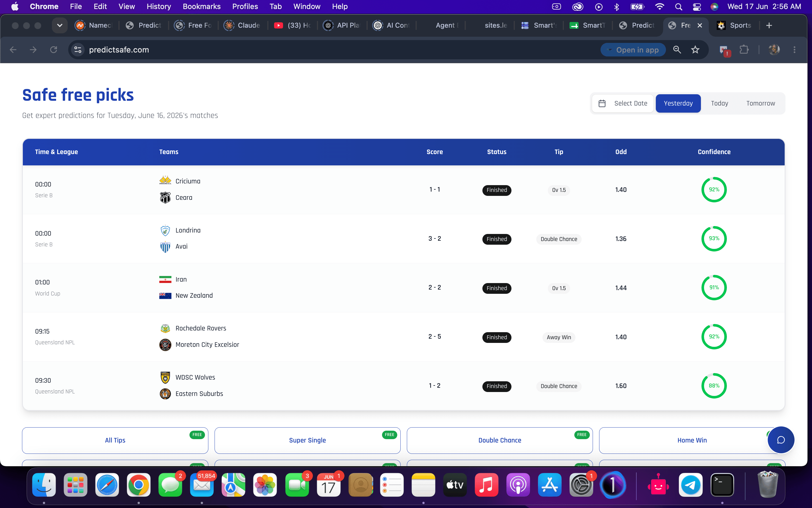Open the Chrome three-dot menu

794,50
